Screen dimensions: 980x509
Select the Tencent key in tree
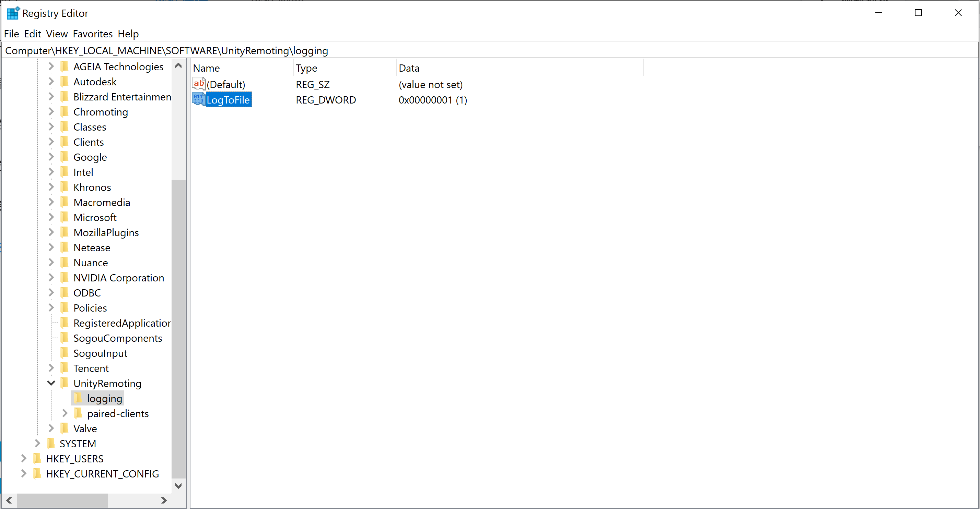(91, 368)
